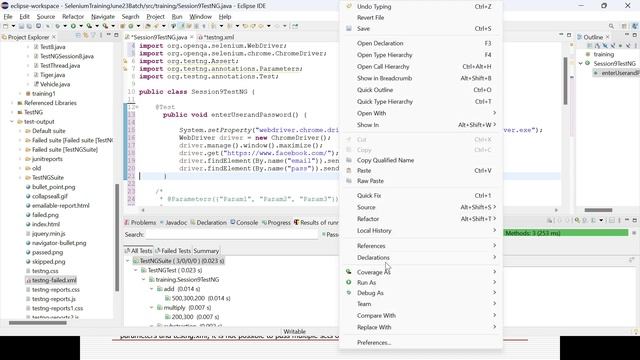This screenshot has height=360, width=640.
Task: Click the Save icon in context menu
Action: (349, 29)
